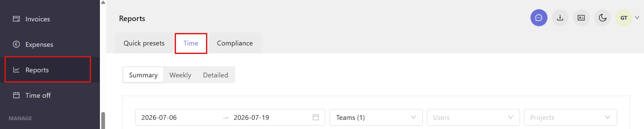Select the Detailed report view

click(x=215, y=75)
